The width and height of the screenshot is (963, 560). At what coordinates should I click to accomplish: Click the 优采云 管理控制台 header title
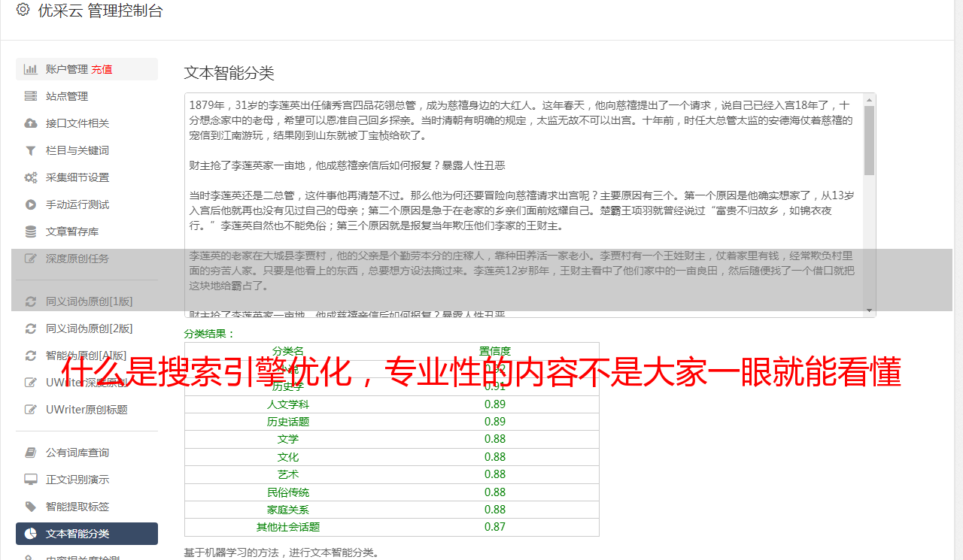pyautogui.click(x=100, y=11)
